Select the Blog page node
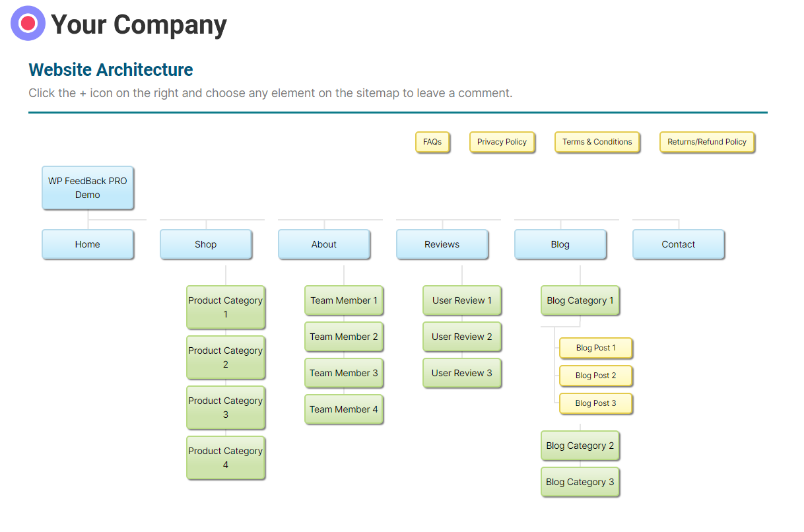Screen dimensions: 804x532 coord(560,244)
